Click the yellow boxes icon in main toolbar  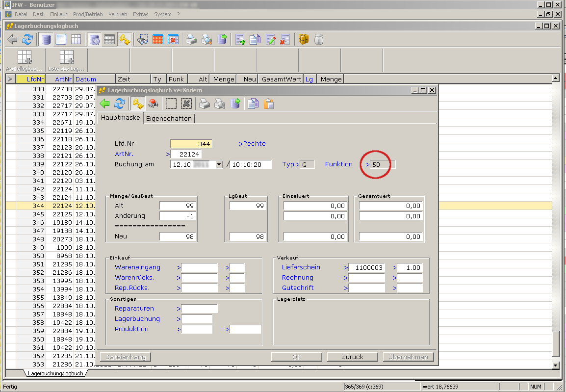point(304,40)
